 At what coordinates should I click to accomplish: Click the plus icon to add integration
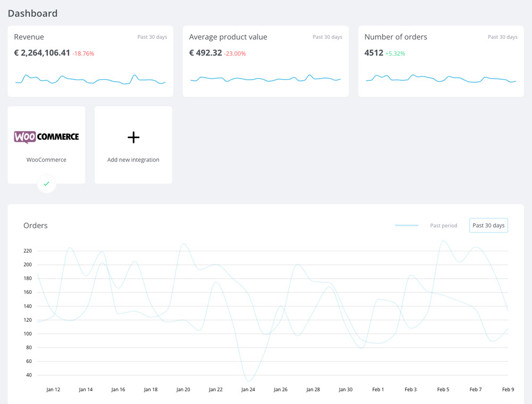pyautogui.click(x=134, y=137)
